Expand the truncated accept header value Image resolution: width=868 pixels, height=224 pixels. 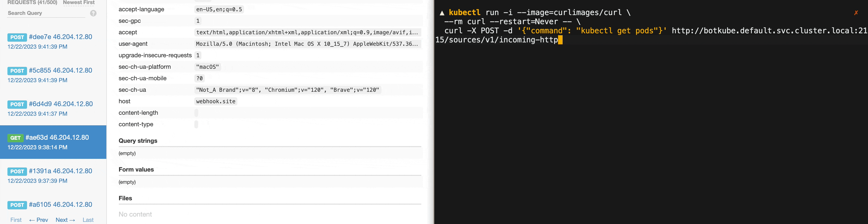pos(307,32)
